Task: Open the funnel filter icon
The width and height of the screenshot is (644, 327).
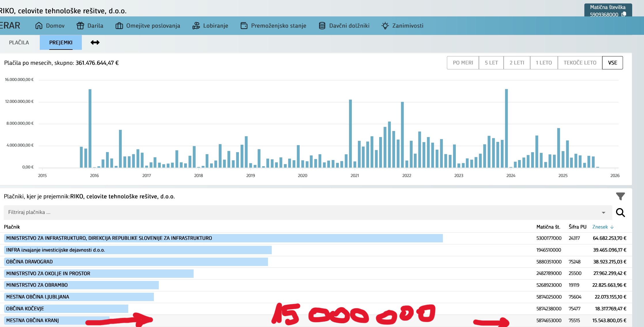Action: pyautogui.click(x=620, y=196)
